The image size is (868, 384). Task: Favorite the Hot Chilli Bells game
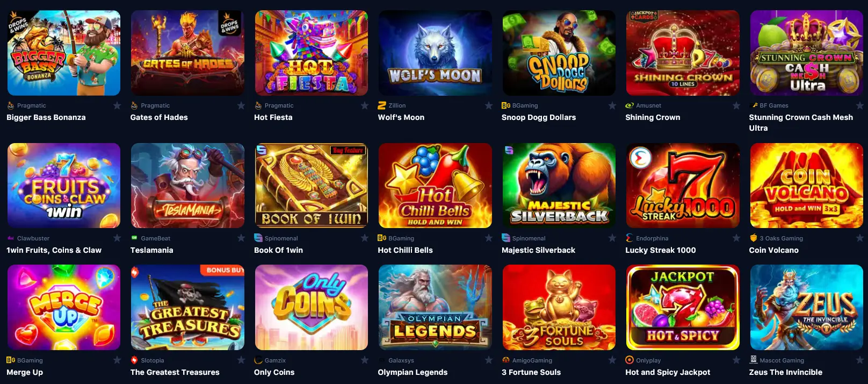tap(489, 238)
